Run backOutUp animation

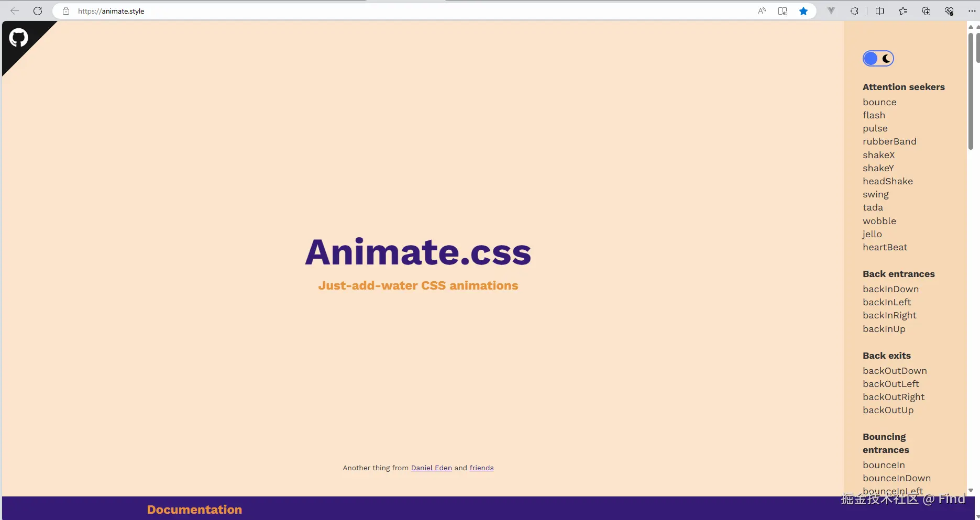[x=888, y=410]
